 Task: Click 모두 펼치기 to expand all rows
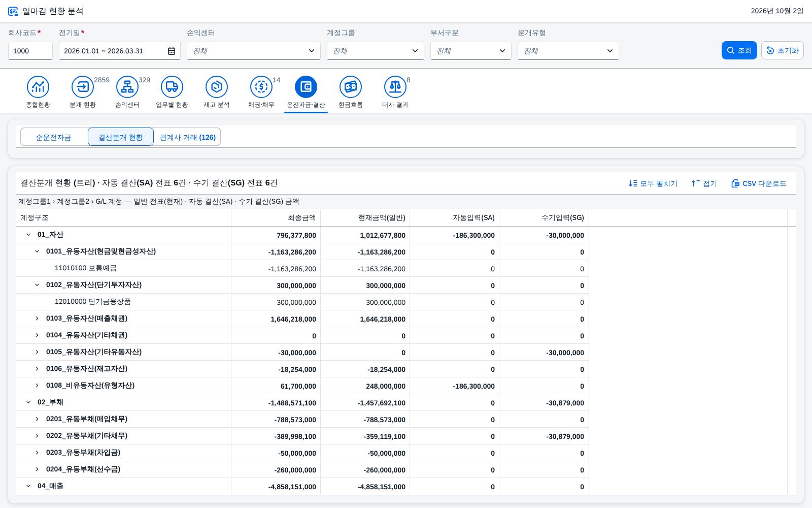point(653,183)
